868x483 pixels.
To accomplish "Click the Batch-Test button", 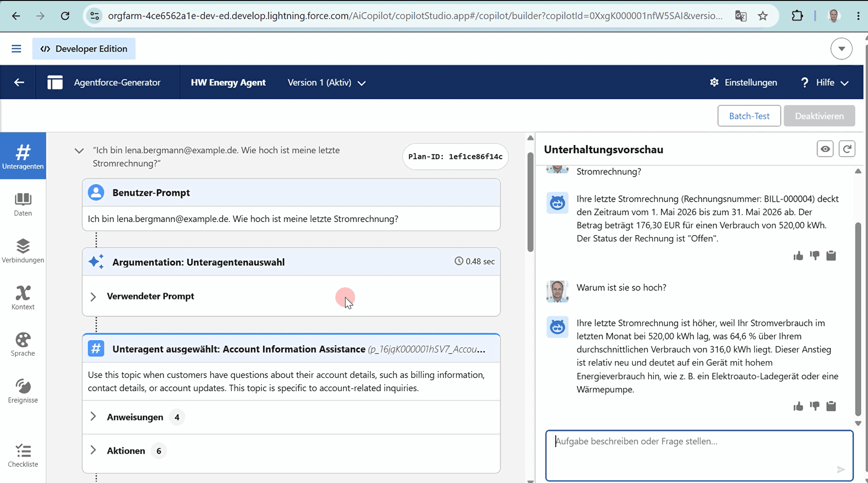I will (749, 116).
